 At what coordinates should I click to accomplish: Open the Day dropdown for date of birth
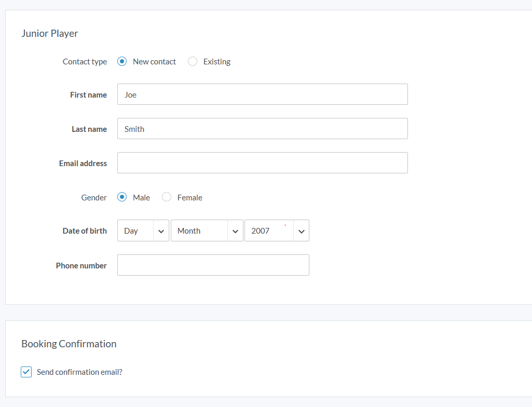(143, 231)
